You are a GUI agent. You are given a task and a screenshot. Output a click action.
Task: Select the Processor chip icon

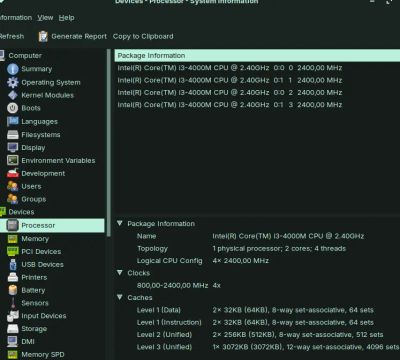13,225
